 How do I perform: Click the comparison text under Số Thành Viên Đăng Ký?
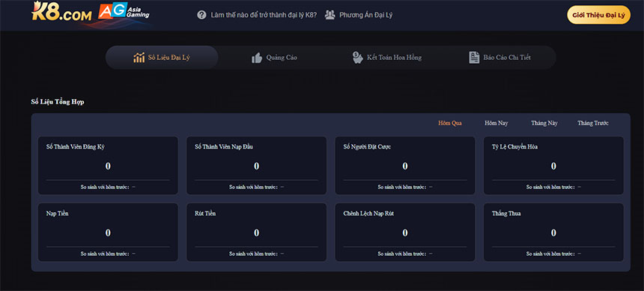(x=108, y=187)
